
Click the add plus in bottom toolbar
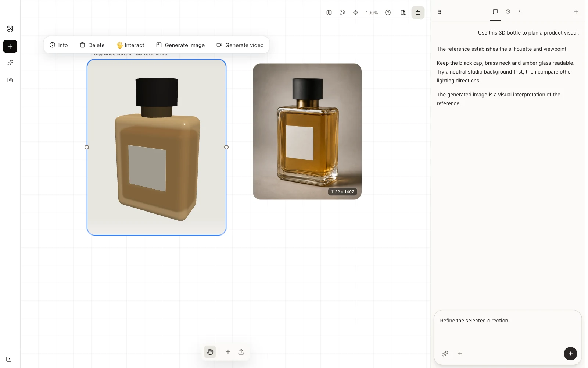point(228,352)
